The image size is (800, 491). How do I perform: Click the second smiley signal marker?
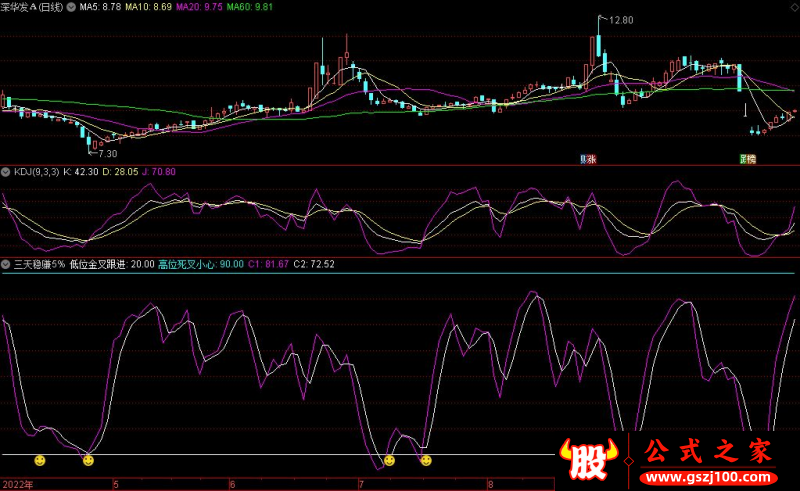point(88,460)
